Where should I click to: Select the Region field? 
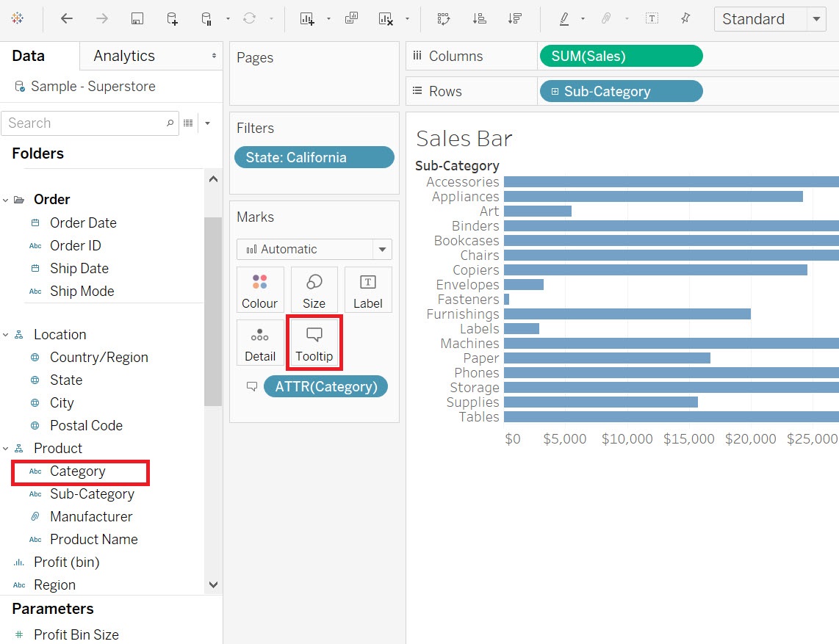click(x=54, y=585)
